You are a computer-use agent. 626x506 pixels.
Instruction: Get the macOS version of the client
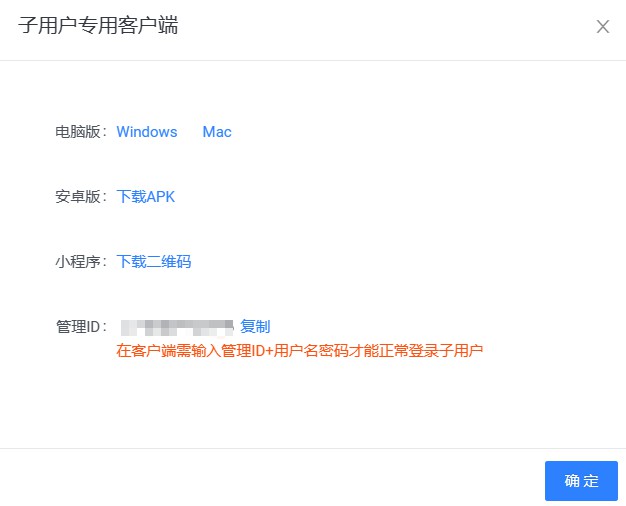point(217,132)
